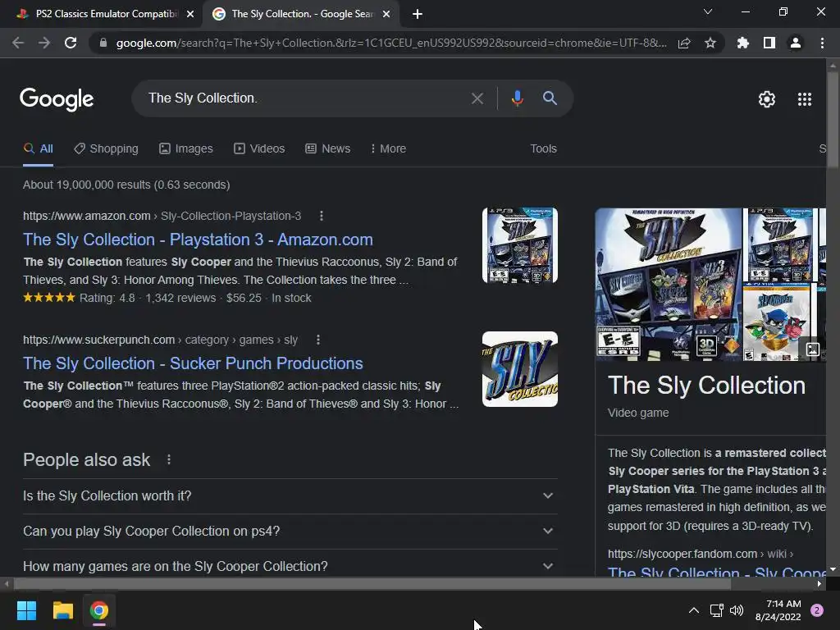Open People also ask options menu

pyautogui.click(x=169, y=459)
